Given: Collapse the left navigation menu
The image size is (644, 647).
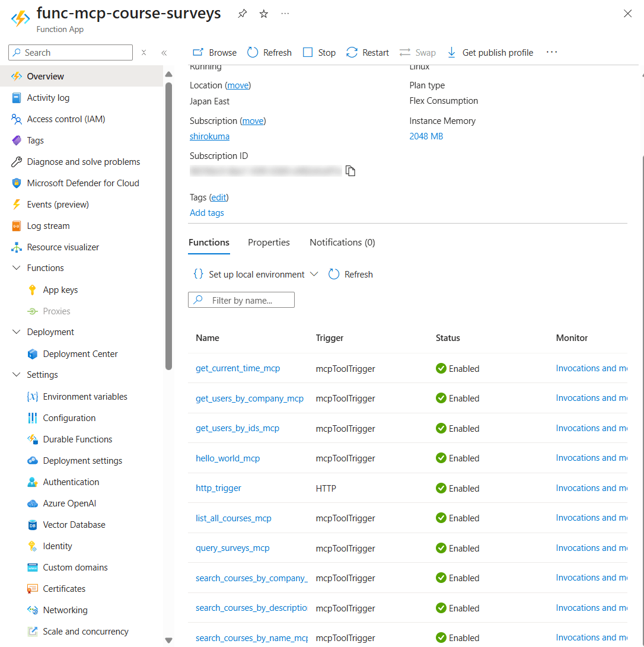Looking at the screenshot, I should (x=164, y=52).
